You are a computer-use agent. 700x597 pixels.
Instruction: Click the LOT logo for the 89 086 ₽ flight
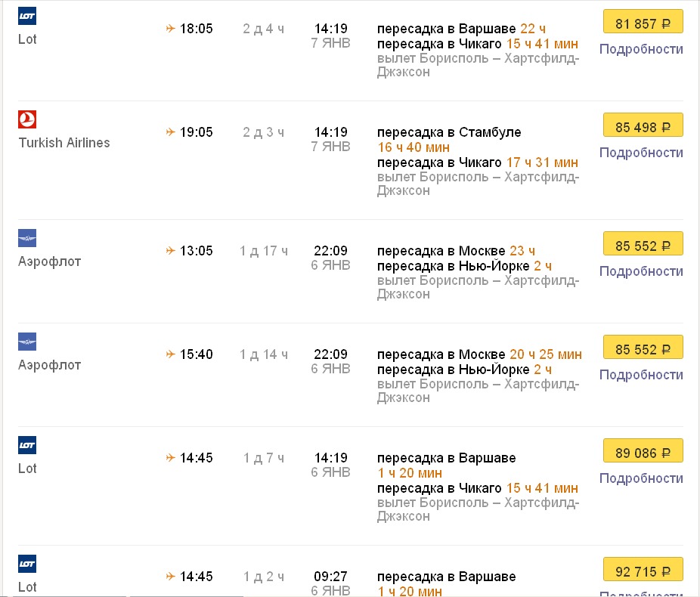pyautogui.click(x=27, y=445)
